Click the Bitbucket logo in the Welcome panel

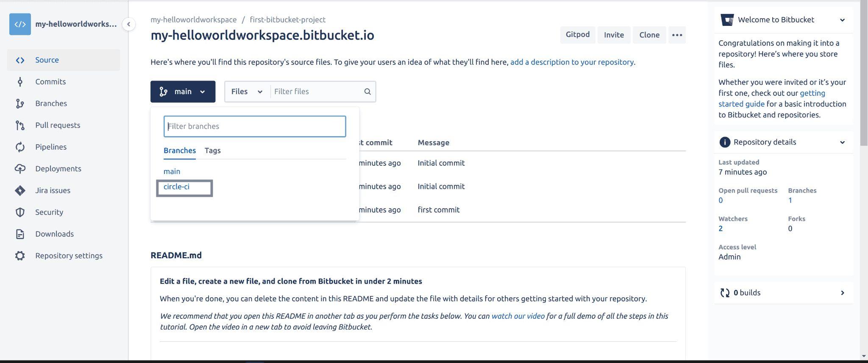pos(727,20)
